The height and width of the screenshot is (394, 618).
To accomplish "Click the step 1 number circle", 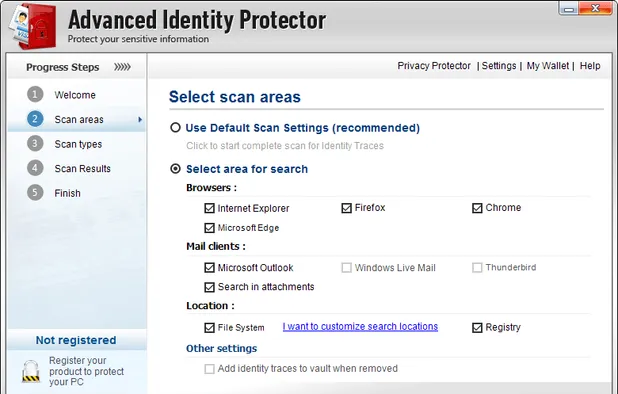I will [35, 95].
